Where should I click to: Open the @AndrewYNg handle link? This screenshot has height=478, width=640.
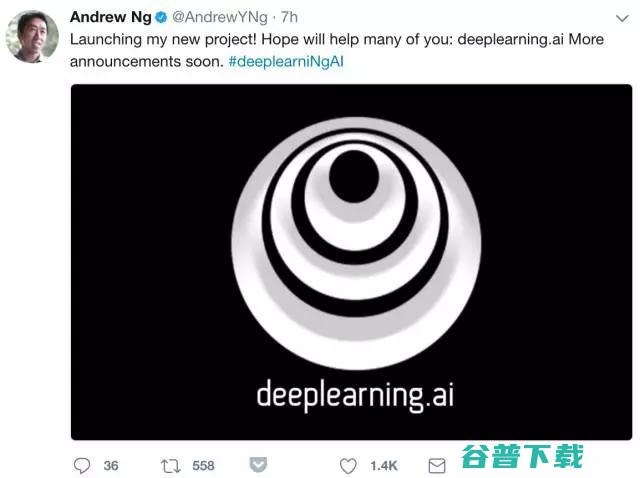click(x=220, y=17)
